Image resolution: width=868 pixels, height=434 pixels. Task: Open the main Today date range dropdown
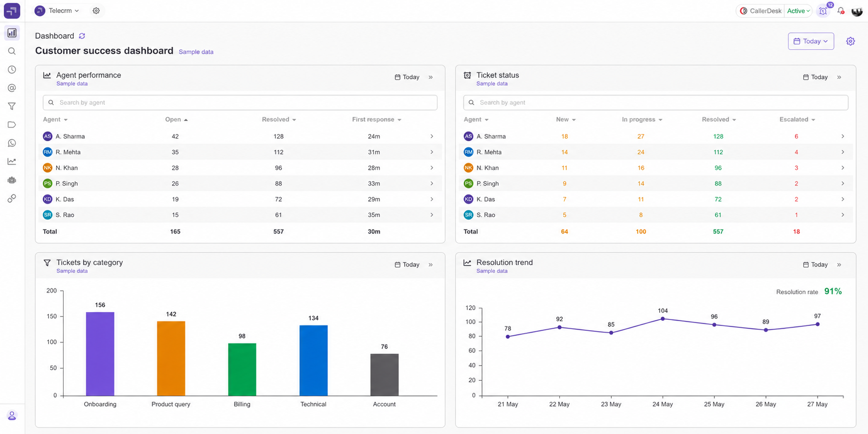pyautogui.click(x=811, y=41)
